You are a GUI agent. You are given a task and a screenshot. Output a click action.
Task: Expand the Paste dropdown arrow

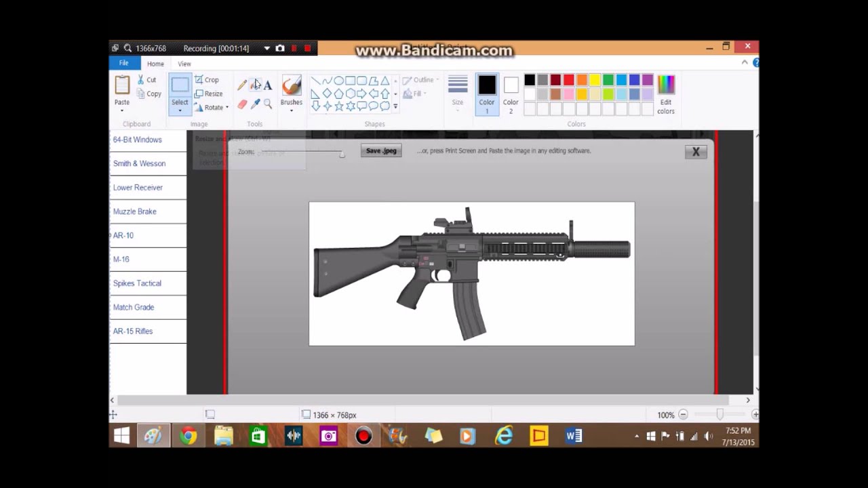click(122, 110)
